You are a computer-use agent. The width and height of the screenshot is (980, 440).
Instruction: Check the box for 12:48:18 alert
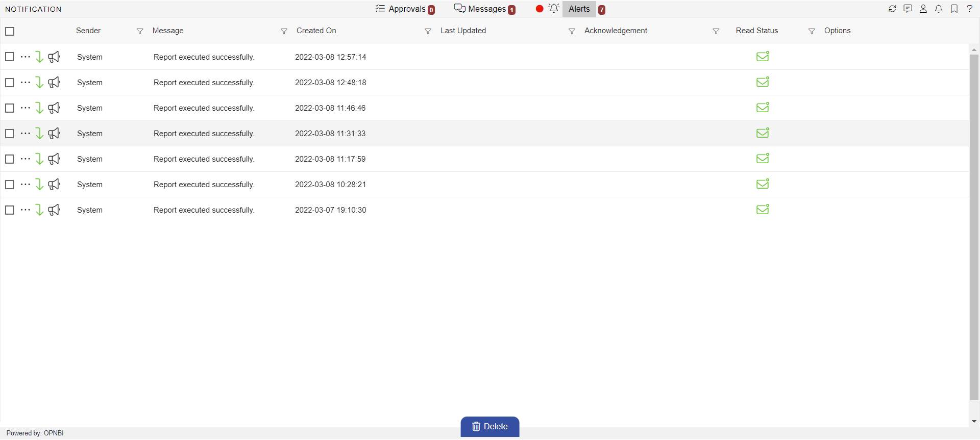(x=9, y=82)
